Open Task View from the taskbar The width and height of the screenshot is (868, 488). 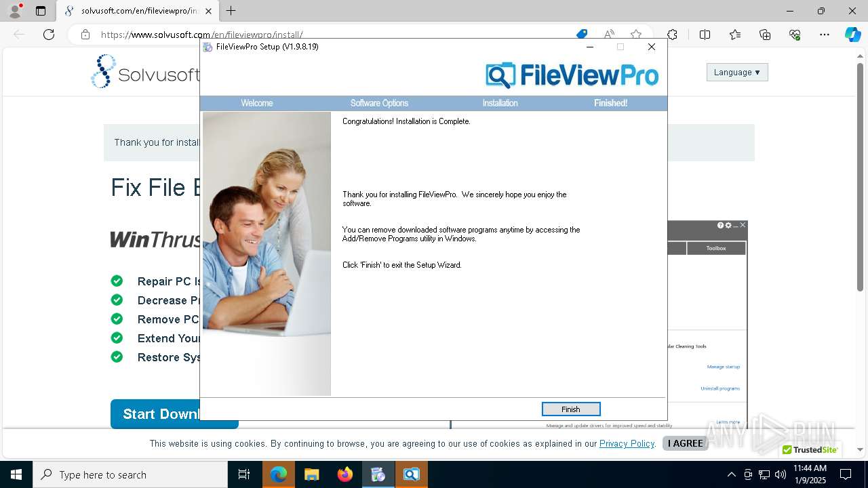(244, 474)
